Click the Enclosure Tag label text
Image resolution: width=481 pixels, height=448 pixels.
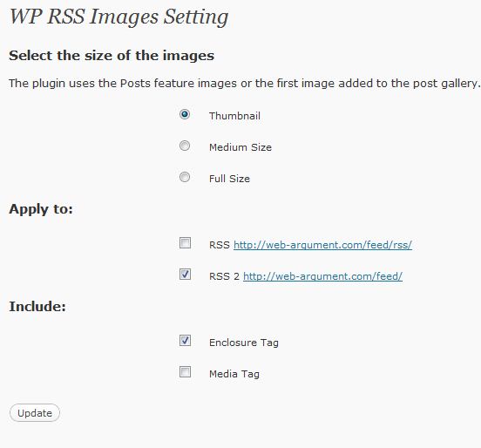(244, 343)
